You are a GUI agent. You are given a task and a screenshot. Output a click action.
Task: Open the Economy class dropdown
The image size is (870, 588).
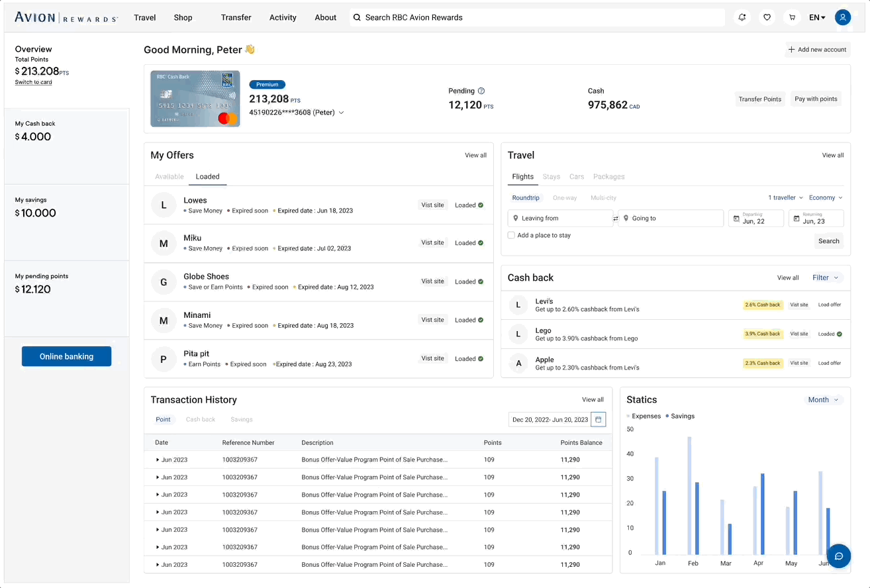click(826, 197)
